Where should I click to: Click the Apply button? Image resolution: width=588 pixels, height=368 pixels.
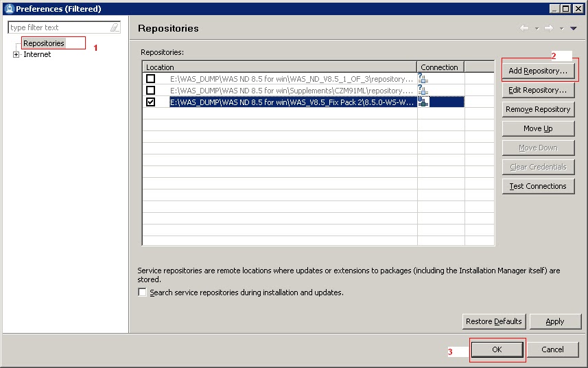coord(555,321)
